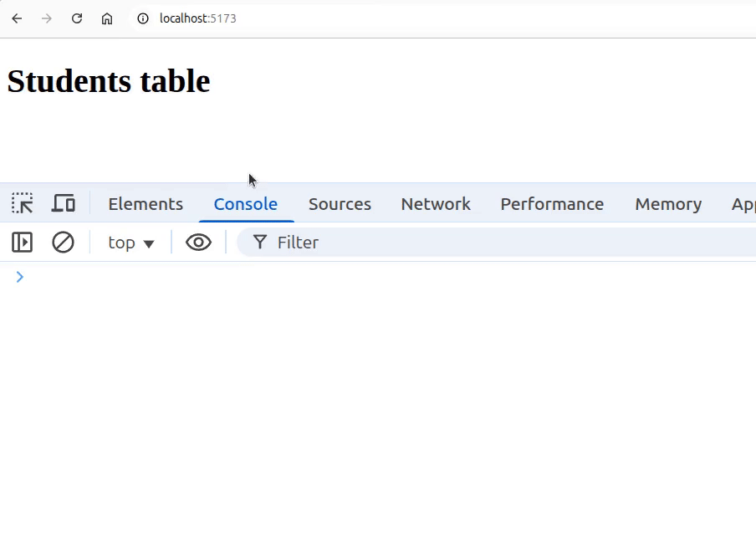Select the Network tab
This screenshot has width=756, height=547.
436,204
